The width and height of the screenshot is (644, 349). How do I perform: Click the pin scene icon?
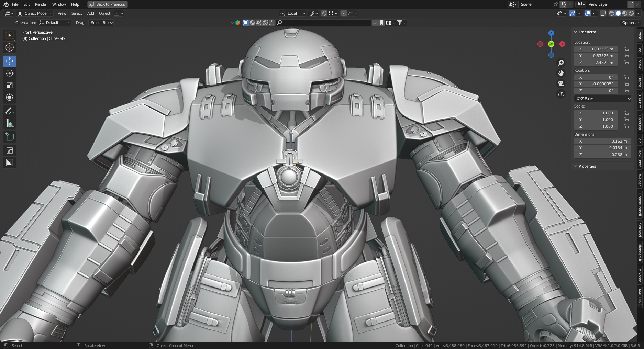coord(555,4)
